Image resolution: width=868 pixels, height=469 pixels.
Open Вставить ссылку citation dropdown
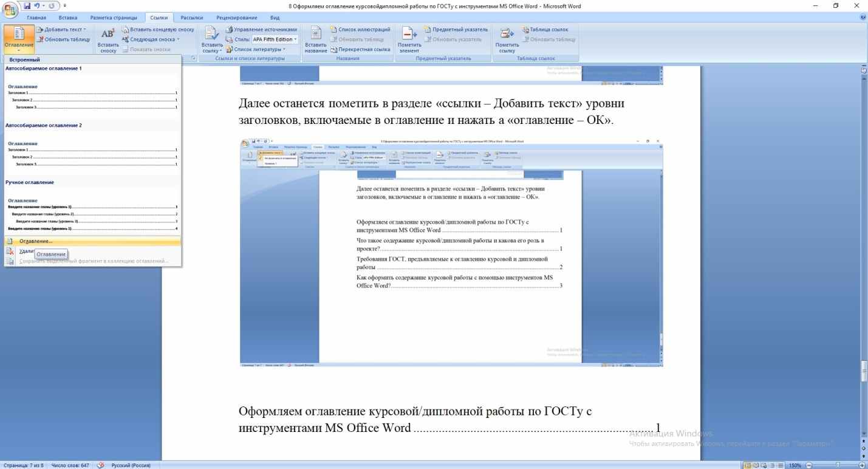click(x=212, y=39)
